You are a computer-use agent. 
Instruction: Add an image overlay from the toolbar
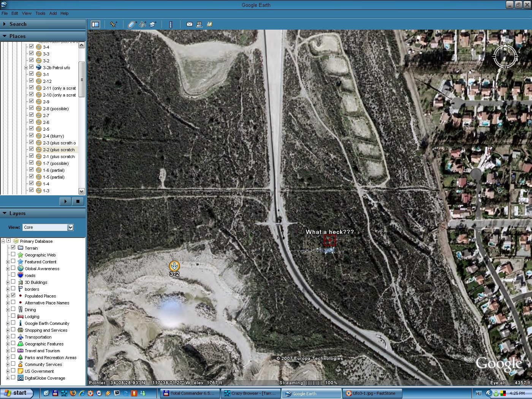pos(153,24)
